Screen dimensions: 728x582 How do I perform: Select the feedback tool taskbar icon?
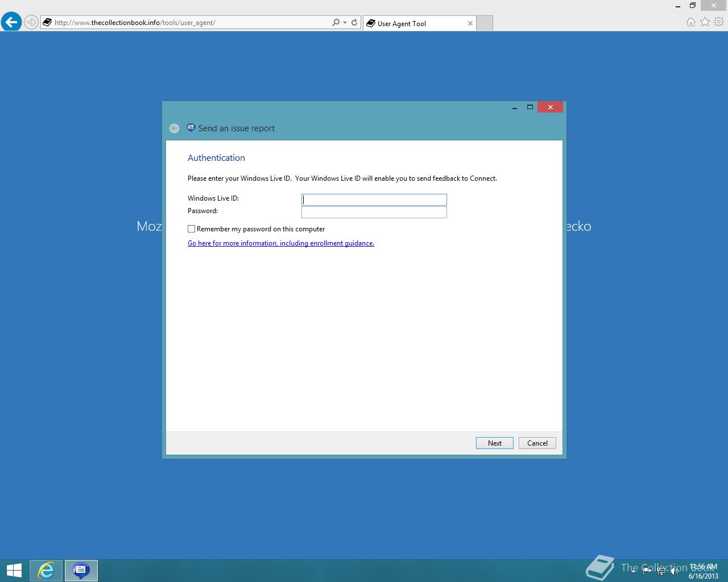pyautogui.click(x=81, y=571)
